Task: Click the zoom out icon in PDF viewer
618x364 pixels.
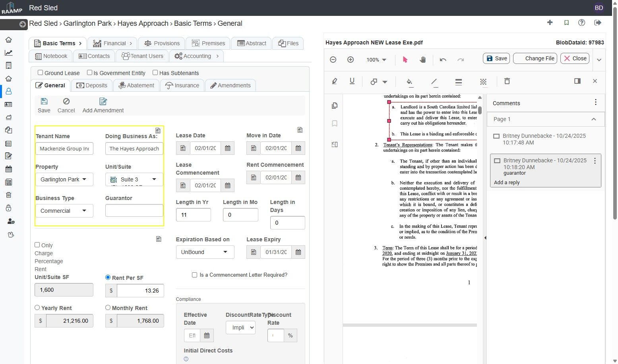Action: [333, 60]
